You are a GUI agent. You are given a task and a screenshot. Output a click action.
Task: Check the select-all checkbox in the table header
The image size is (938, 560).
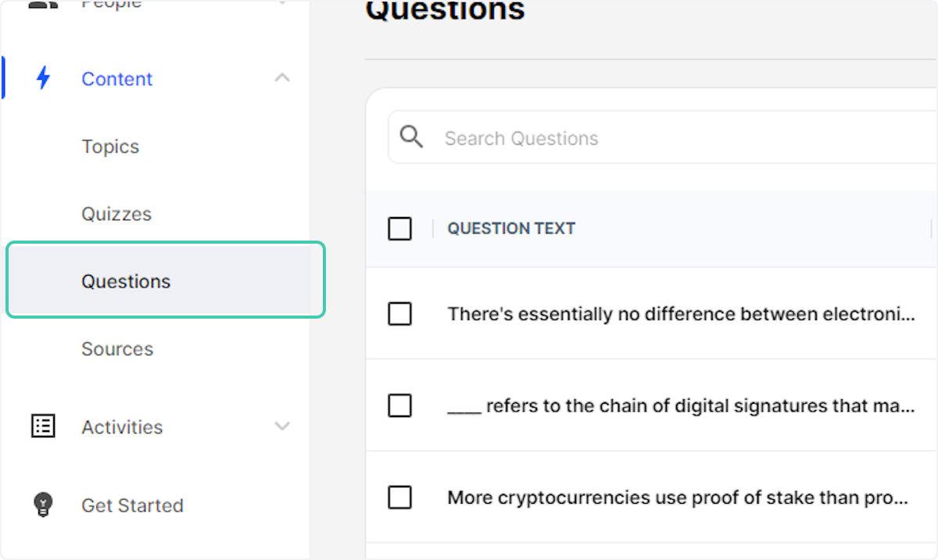pos(399,228)
